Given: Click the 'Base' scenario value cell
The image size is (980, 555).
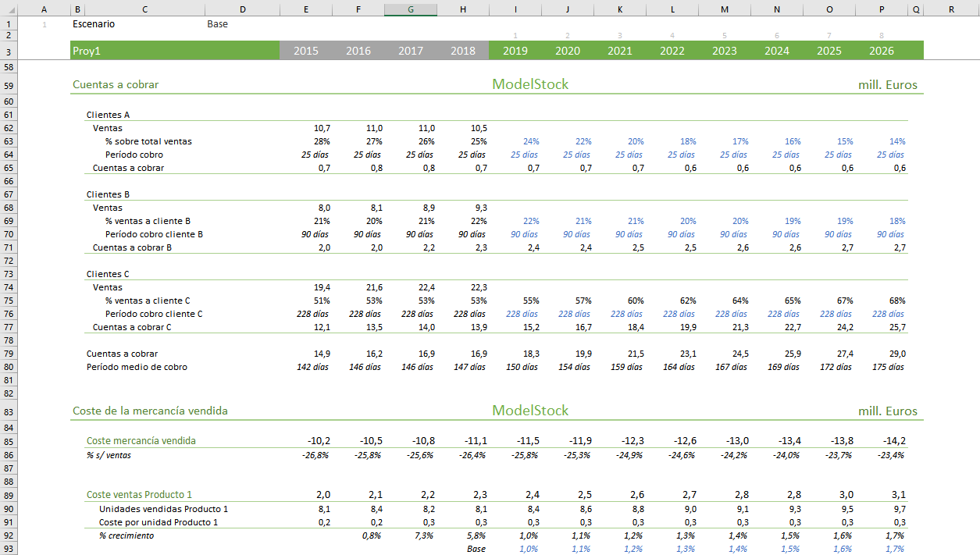Looking at the screenshot, I should (x=218, y=24).
